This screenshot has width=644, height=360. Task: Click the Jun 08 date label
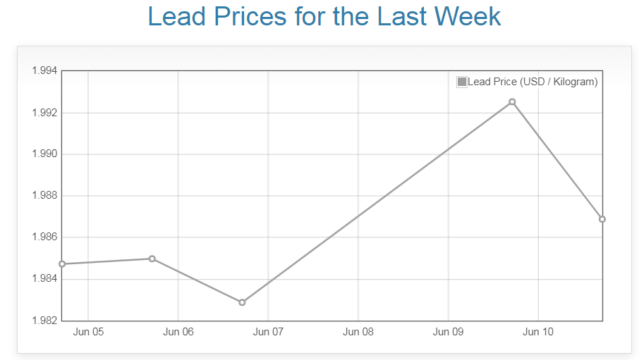click(x=358, y=332)
